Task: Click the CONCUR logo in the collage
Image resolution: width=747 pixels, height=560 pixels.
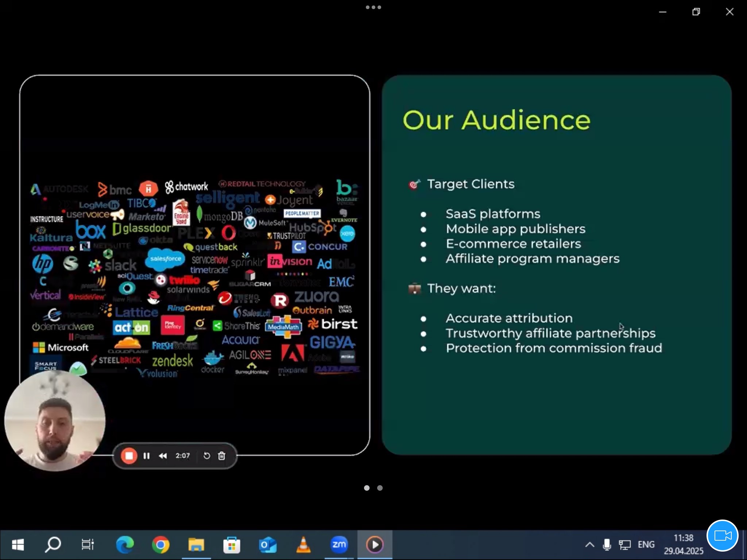Action: point(320,247)
